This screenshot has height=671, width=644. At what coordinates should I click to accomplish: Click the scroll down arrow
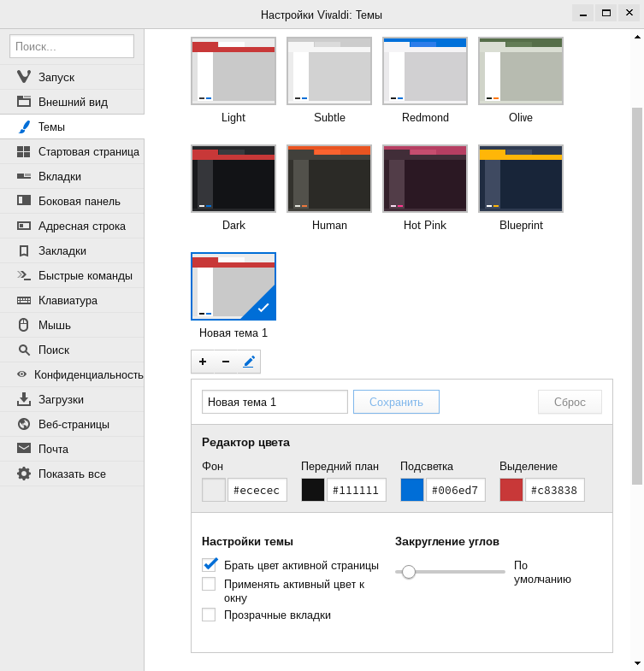point(637,664)
